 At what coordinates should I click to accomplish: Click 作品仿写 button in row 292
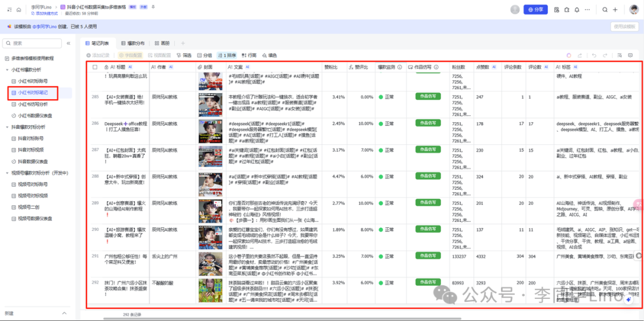click(x=428, y=282)
